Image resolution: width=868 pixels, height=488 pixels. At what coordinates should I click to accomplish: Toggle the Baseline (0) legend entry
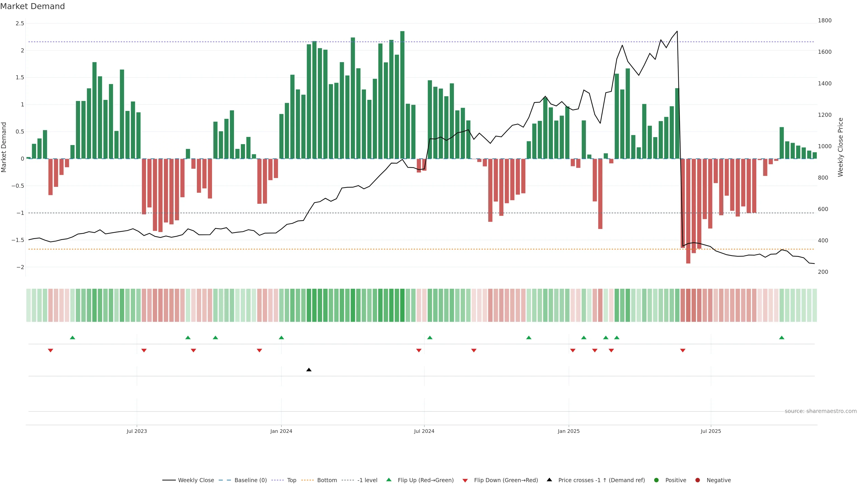(x=250, y=480)
